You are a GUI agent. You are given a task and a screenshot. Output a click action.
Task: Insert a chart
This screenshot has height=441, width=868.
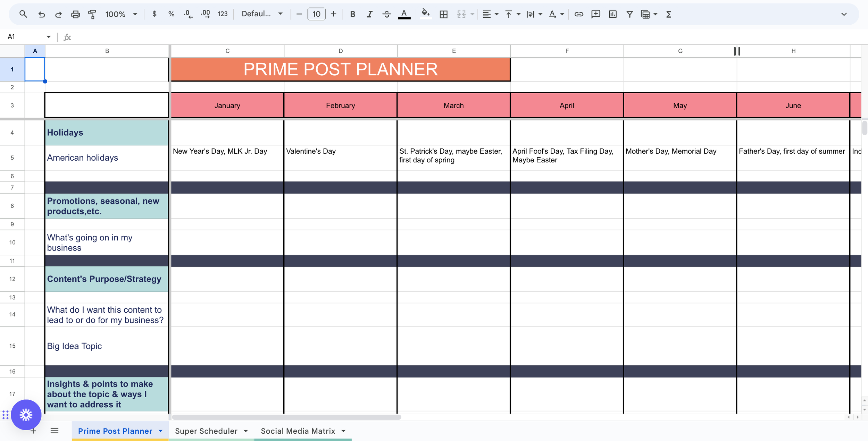pos(613,14)
